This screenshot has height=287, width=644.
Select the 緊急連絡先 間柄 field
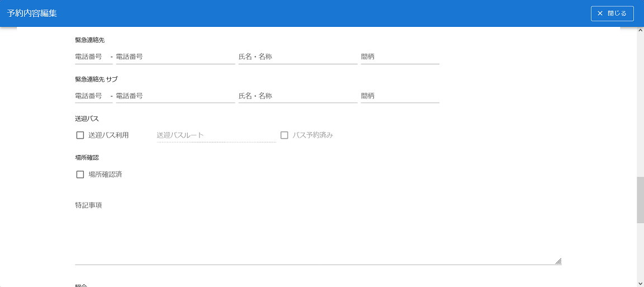(400, 57)
